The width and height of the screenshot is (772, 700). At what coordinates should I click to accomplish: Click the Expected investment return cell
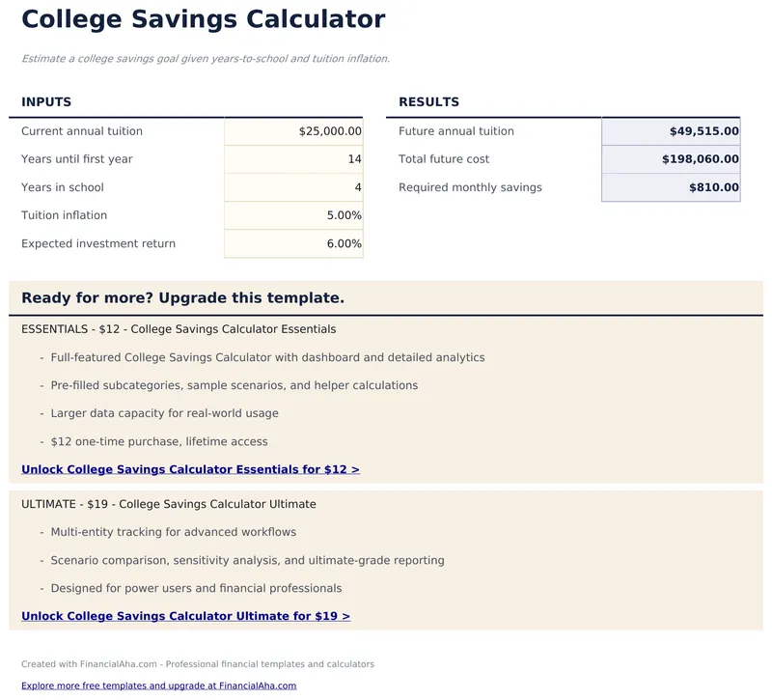(x=293, y=243)
